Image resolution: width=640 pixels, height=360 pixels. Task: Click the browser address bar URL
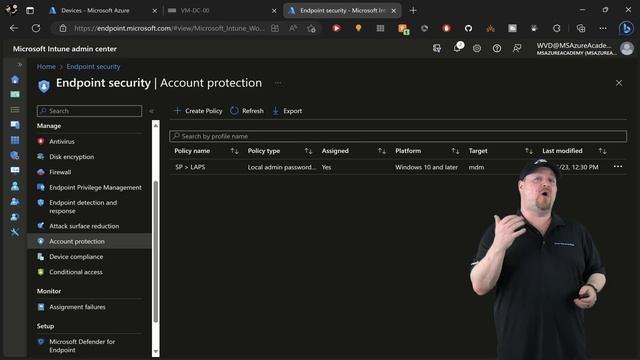point(169,28)
